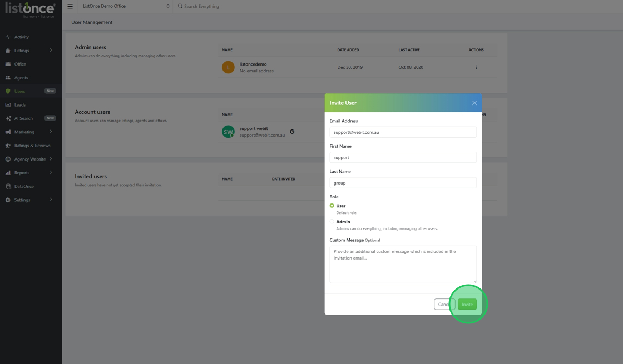This screenshot has width=623, height=364.
Task: Select the Admin role radio button
Action: (x=332, y=222)
